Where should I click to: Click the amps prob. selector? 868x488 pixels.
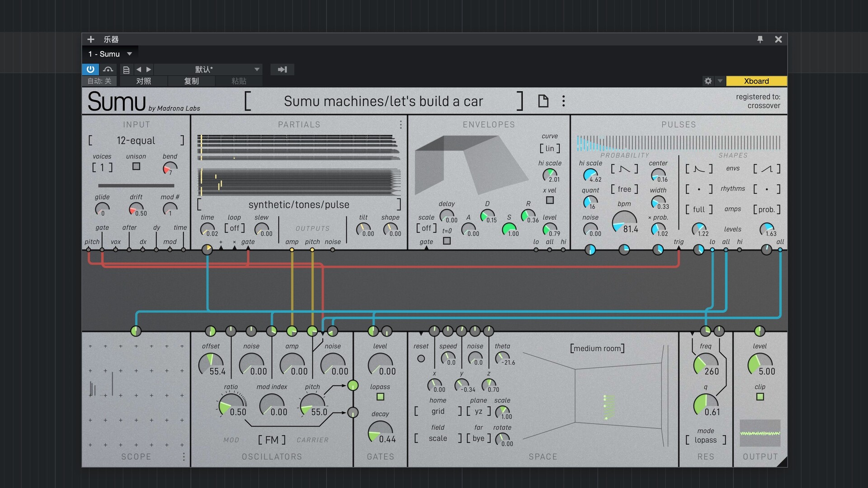point(767,209)
